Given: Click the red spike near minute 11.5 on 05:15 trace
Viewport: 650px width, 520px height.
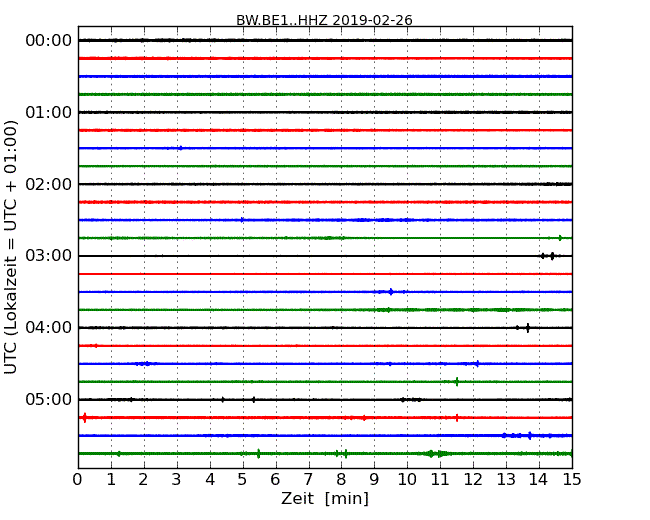Looking at the screenshot, I should pyautogui.click(x=457, y=418).
